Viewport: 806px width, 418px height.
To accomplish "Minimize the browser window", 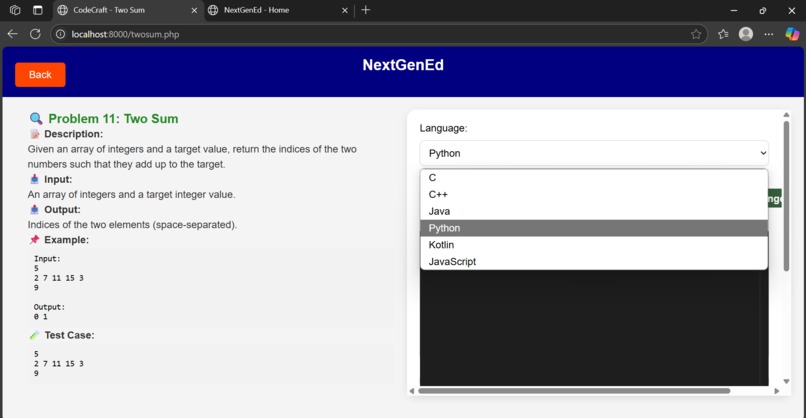I will (734, 10).
